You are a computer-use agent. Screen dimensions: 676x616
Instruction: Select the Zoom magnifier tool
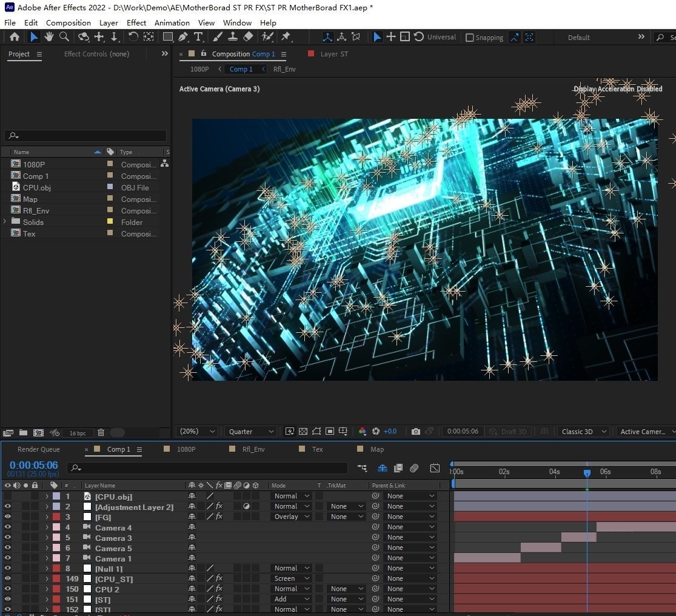pyautogui.click(x=64, y=37)
